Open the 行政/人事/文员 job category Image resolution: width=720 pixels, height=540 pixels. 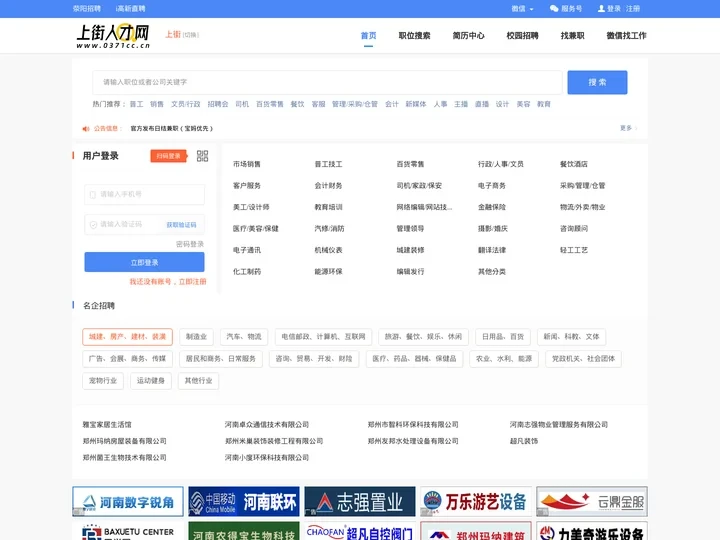click(x=501, y=164)
